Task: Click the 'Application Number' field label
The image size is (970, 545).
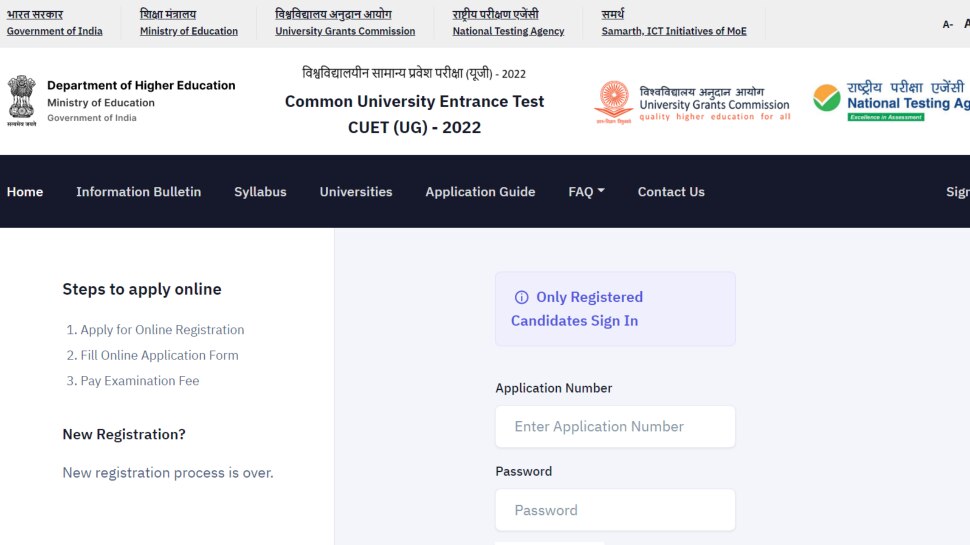Action: pyautogui.click(x=554, y=388)
